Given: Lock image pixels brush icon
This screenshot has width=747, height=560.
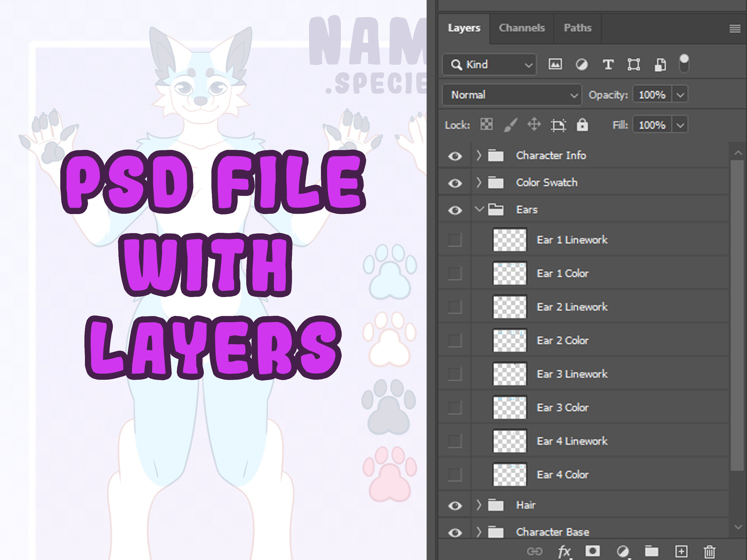Looking at the screenshot, I should (510, 125).
